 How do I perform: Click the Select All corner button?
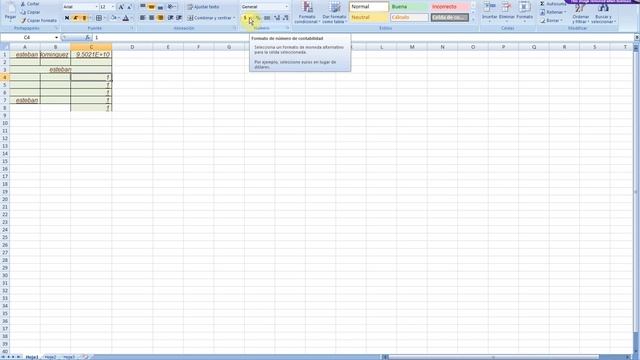[x=5, y=47]
